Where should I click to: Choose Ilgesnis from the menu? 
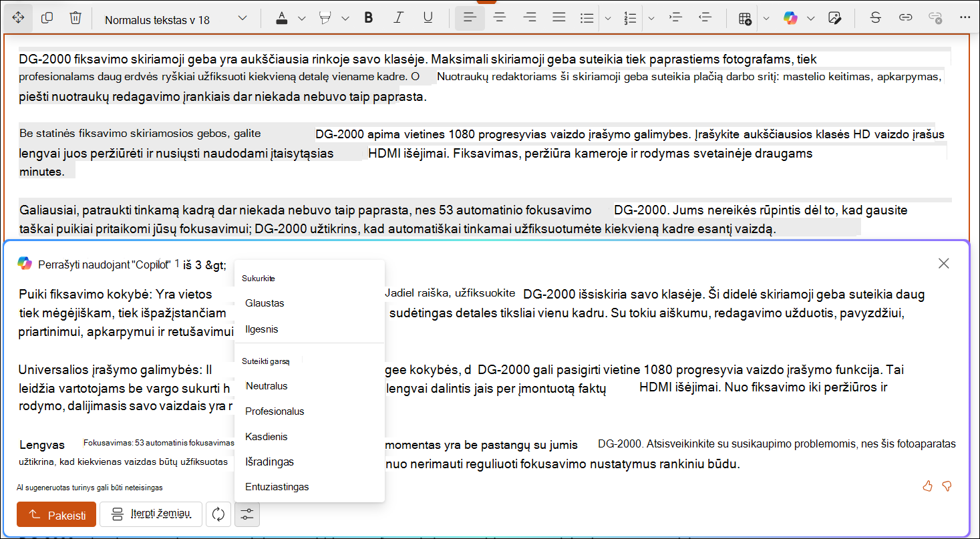pyautogui.click(x=262, y=329)
